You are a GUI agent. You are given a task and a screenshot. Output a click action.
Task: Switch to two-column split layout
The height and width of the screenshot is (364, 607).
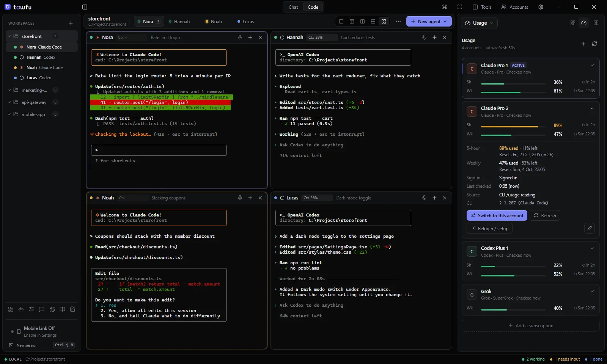(362, 21)
